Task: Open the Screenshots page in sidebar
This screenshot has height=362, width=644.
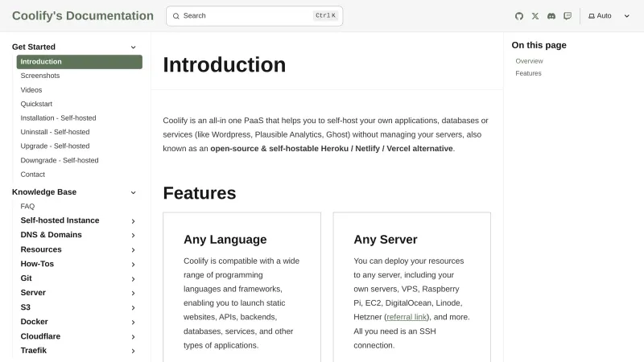Action: coord(40,76)
